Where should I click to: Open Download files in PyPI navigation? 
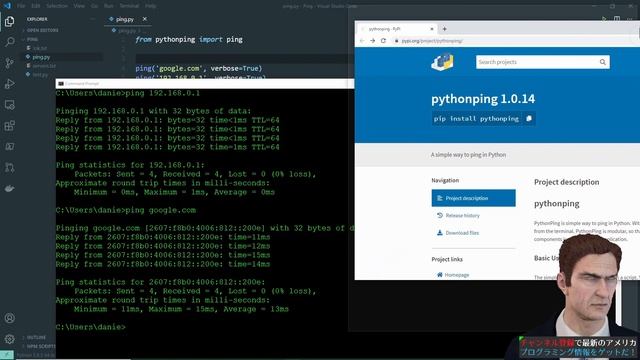point(462,233)
